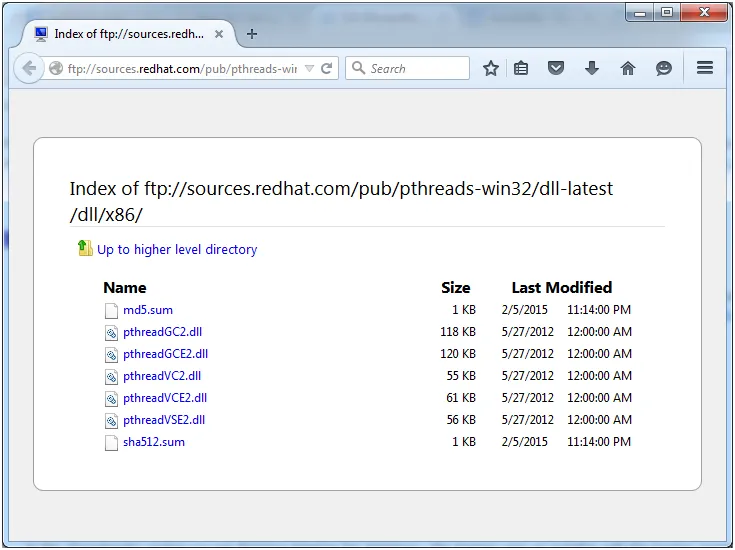Click the 56 KB size value
Image resolution: width=735 pixels, height=550 pixels.
tap(461, 420)
